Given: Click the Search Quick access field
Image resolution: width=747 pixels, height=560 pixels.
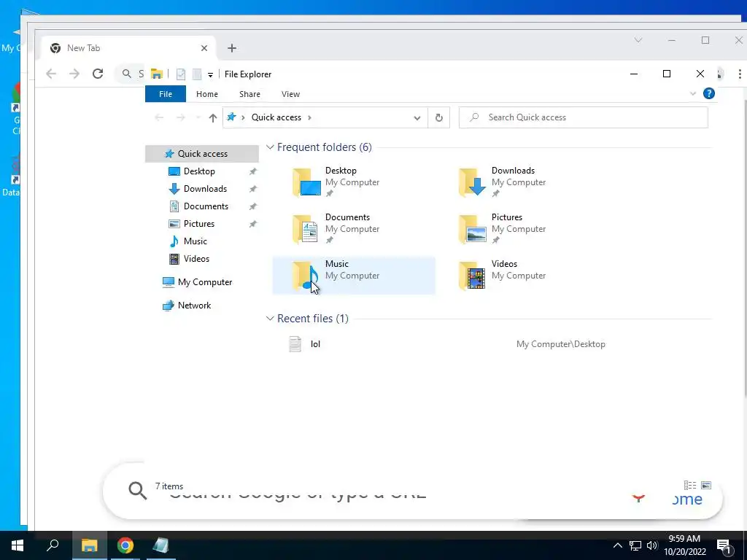Looking at the screenshot, I should click(583, 117).
